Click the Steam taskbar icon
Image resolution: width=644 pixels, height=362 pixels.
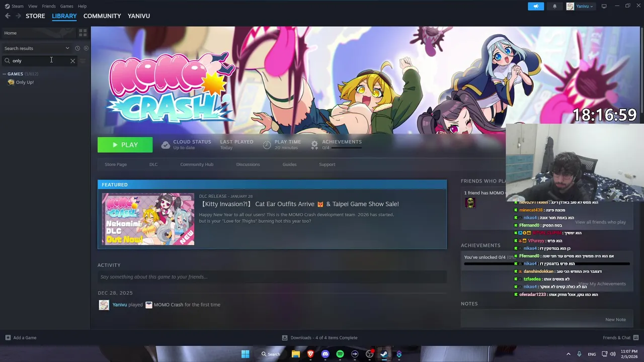pos(384,354)
